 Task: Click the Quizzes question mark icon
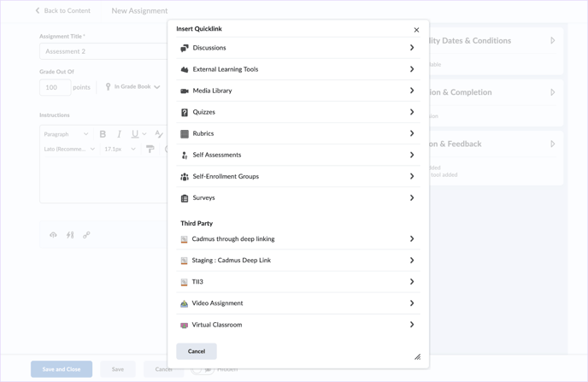[185, 112]
